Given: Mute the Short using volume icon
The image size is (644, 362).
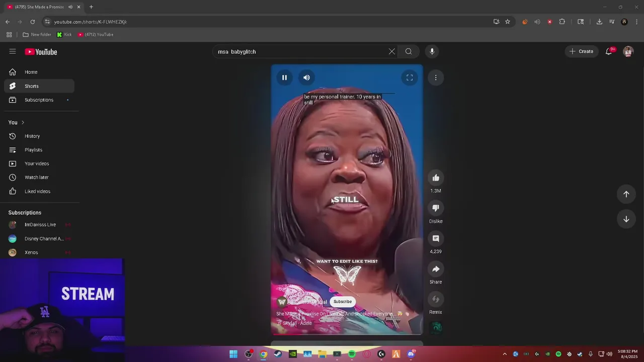Looking at the screenshot, I should (306, 77).
